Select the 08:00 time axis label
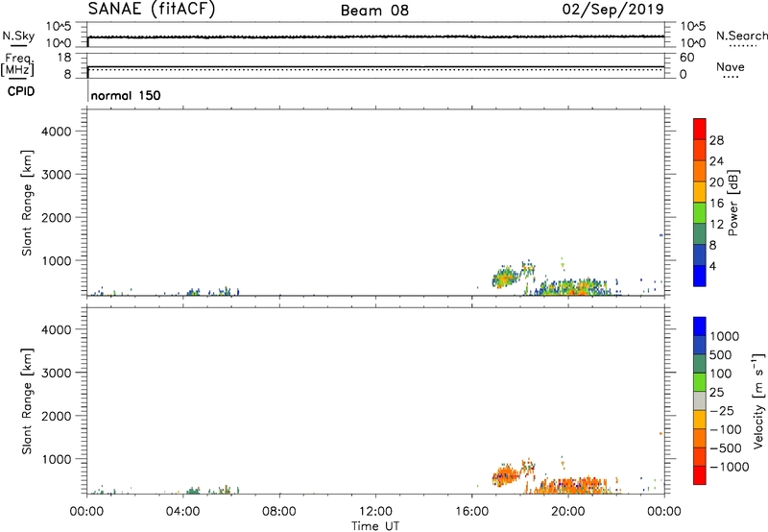Image resolution: width=768 pixels, height=532 pixels. 279,512
